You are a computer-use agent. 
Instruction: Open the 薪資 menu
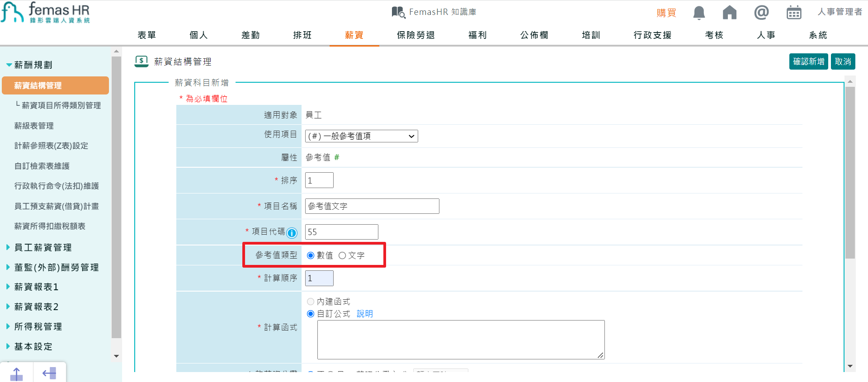354,35
